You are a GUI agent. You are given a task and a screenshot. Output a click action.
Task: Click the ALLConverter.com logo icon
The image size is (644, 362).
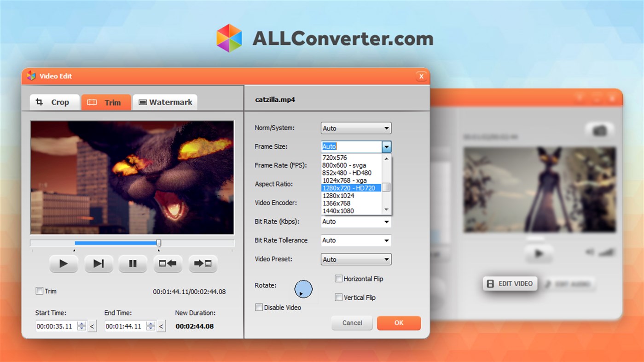[229, 37]
